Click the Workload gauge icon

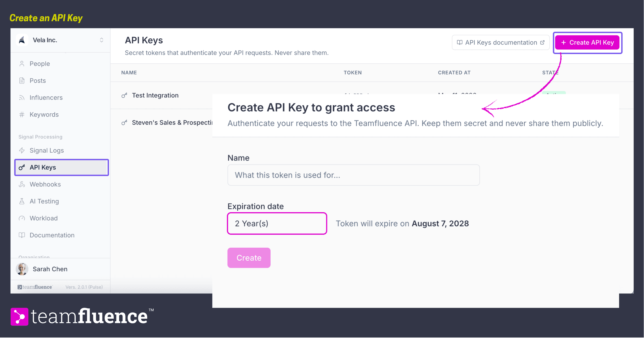click(22, 218)
